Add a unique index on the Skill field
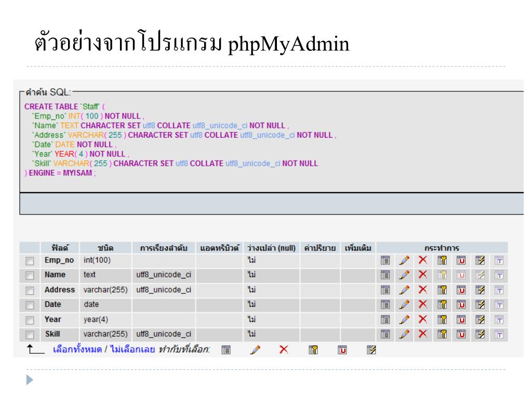 point(461,335)
